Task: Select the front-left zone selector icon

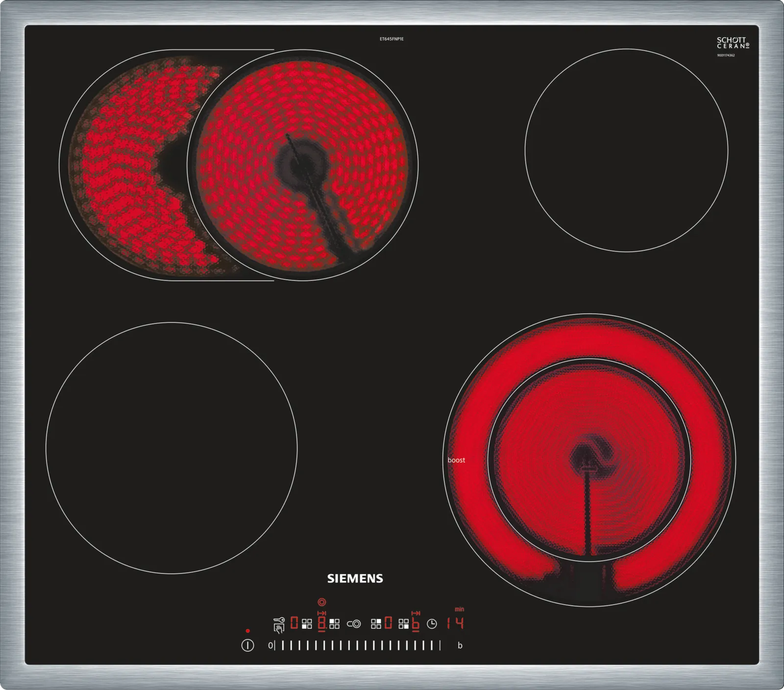Action: [307, 624]
